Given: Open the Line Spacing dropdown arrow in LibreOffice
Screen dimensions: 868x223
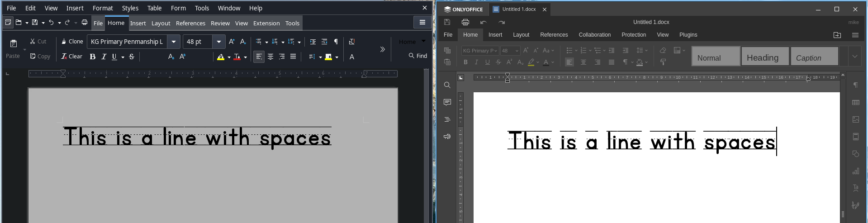Looking at the screenshot, I should [x=320, y=57].
